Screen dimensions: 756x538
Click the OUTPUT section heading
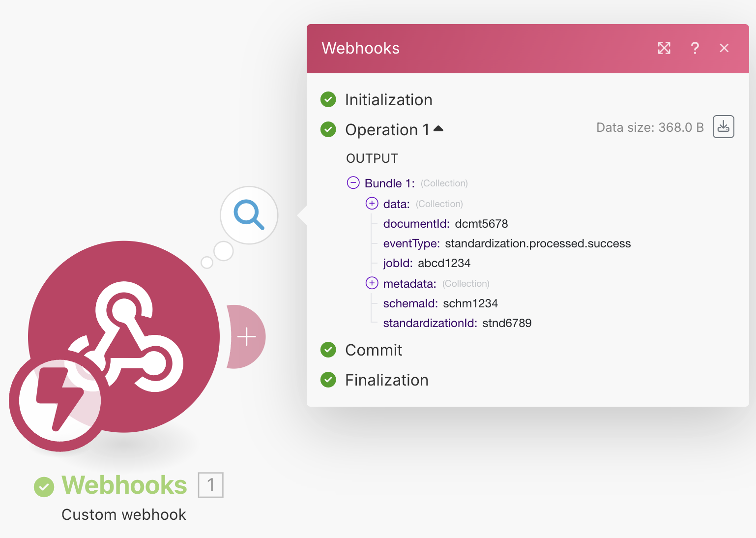(x=372, y=158)
